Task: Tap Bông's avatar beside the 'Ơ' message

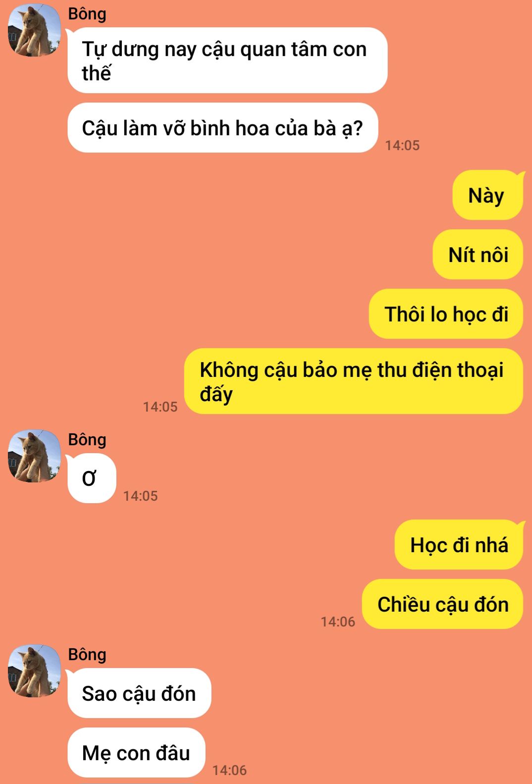Action: click(x=34, y=456)
